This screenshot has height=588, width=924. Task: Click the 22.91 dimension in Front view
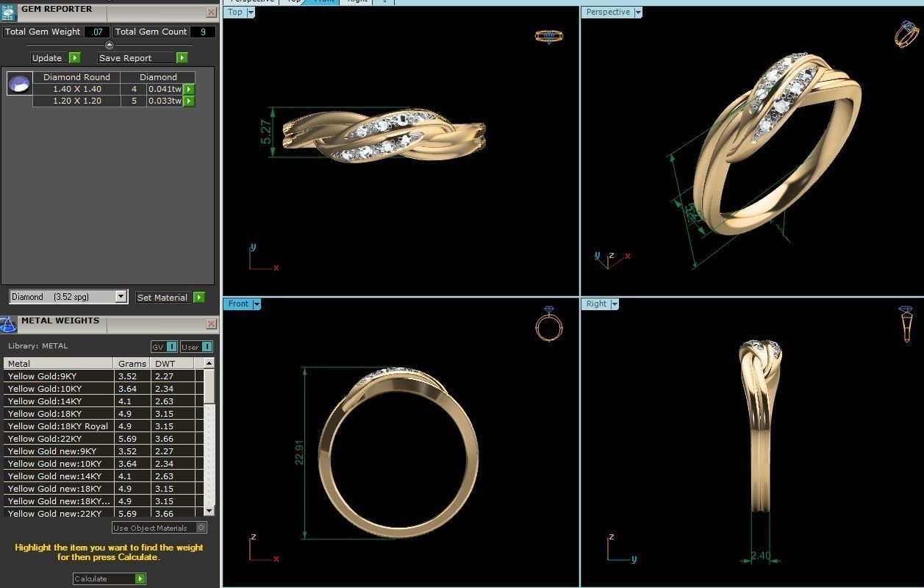pyautogui.click(x=299, y=453)
